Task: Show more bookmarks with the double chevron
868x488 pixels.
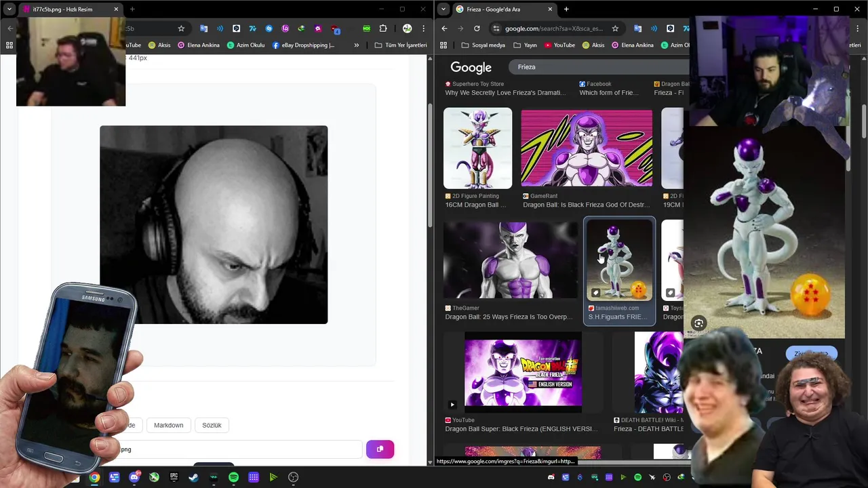Action: (x=356, y=45)
